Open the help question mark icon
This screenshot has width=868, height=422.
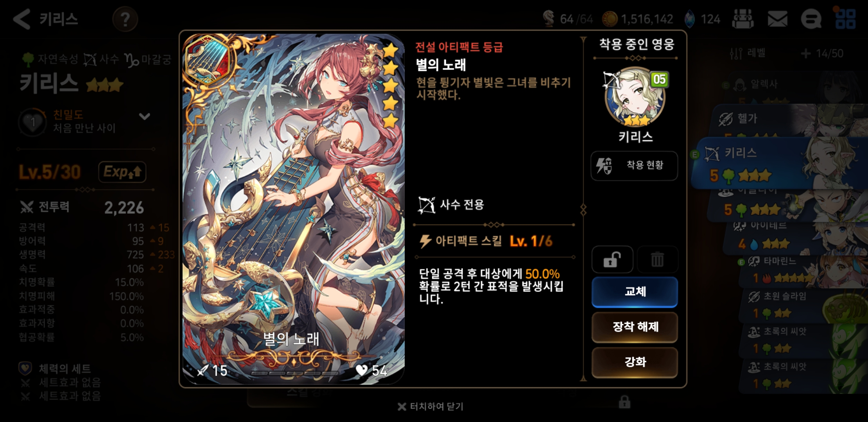[x=125, y=19]
